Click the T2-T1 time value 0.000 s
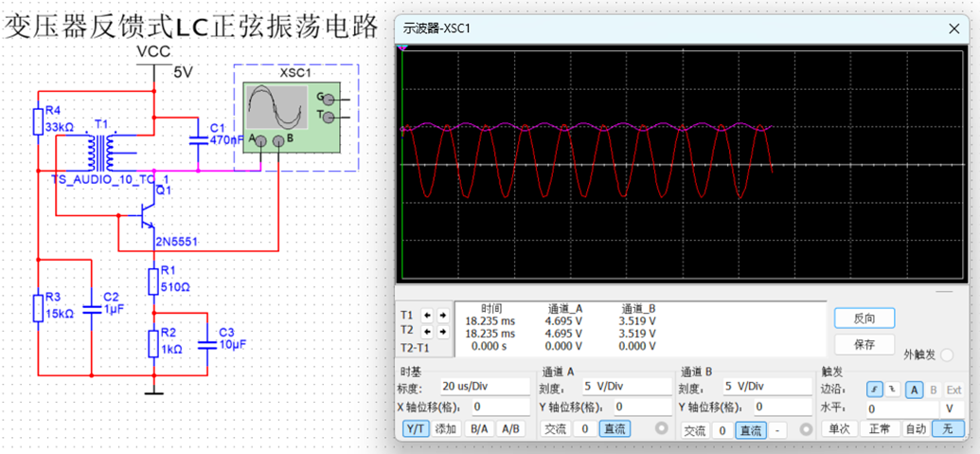980x454 pixels. [x=491, y=345]
